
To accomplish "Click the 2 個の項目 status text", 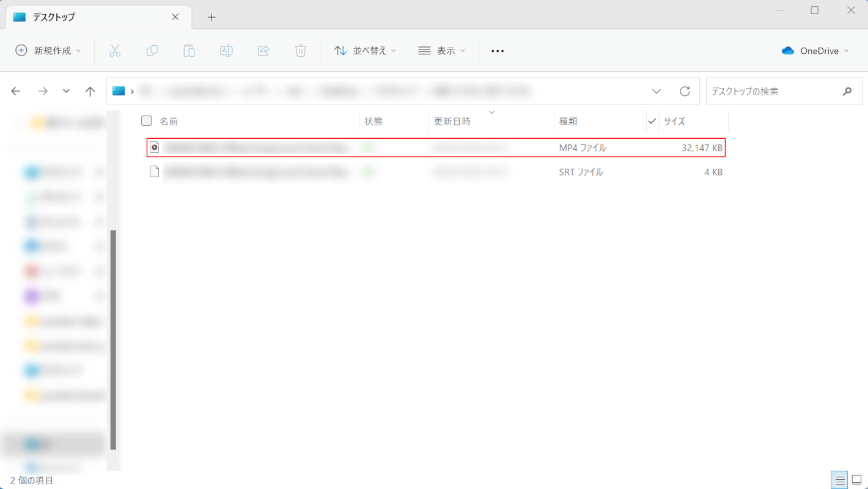I will click(32, 480).
